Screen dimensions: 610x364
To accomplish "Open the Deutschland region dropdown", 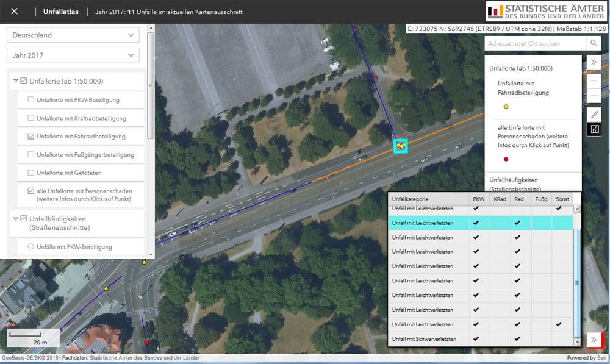I will click(x=73, y=35).
